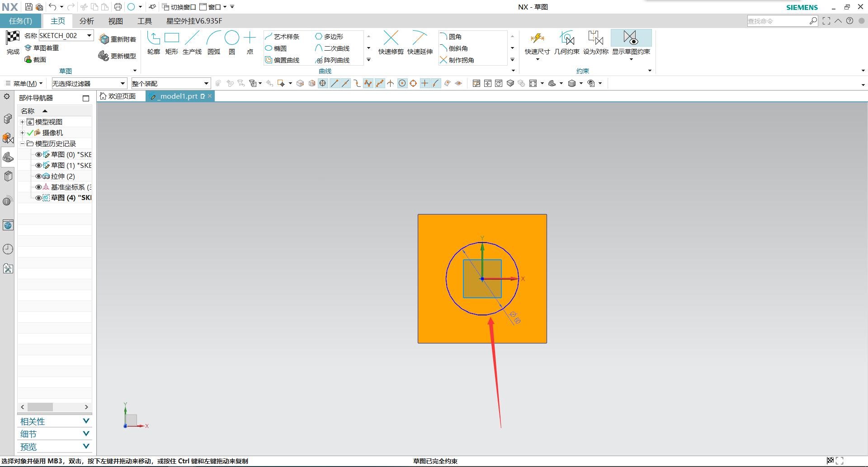The height and width of the screenshot is (467, 868).
Task: Choose the Ellipse (椭圆) tool
Action: pos(276,48)
